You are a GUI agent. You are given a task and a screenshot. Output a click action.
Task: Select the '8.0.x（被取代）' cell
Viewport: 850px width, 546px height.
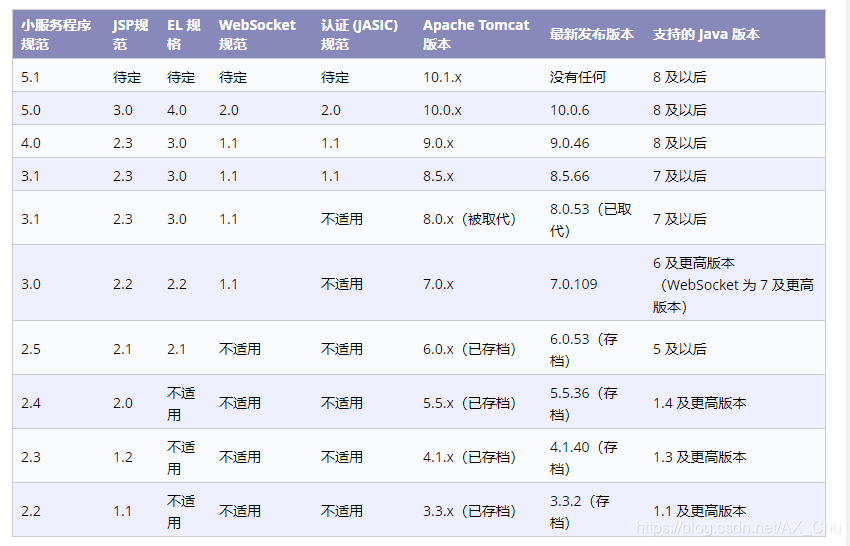tap(469, 219)
